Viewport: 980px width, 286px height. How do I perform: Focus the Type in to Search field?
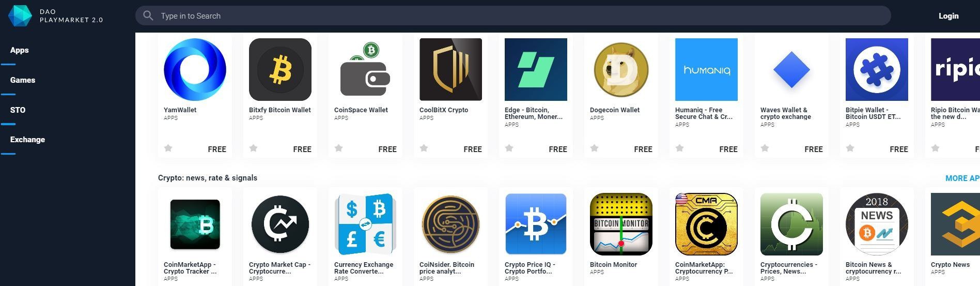pos(513,16)
